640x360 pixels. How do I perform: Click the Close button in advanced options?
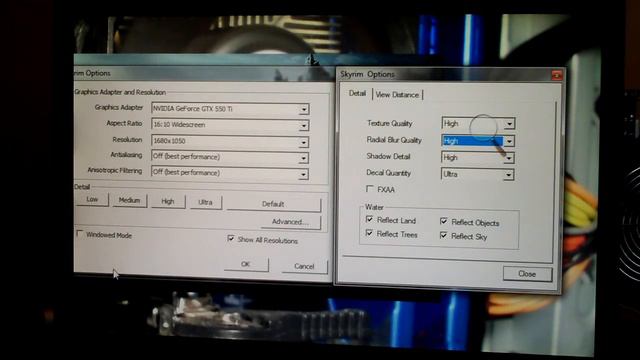pos(527,274)
